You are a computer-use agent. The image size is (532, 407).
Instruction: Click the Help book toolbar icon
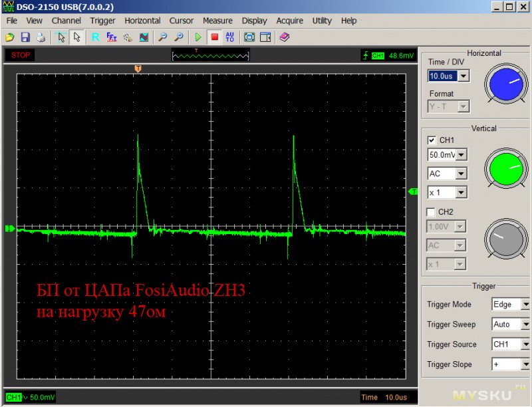pos(285,37)
